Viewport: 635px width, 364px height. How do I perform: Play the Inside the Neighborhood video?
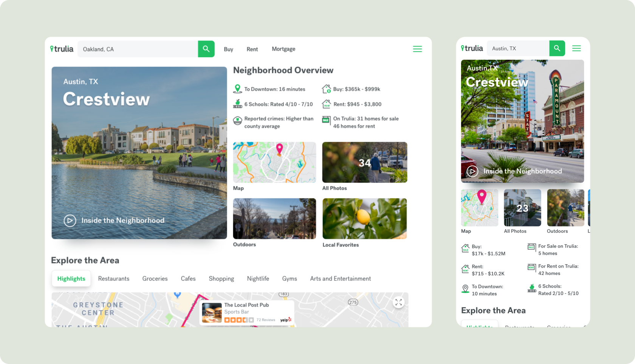(x=70, y=220)
